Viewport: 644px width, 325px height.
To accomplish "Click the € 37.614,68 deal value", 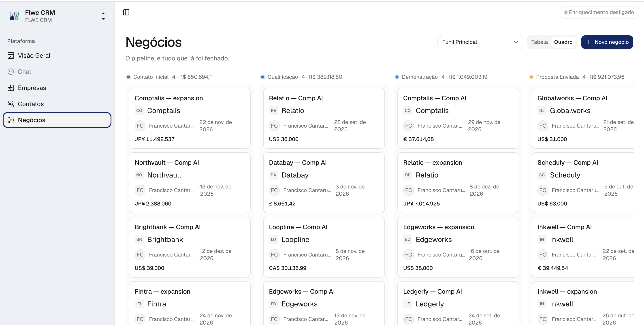I will [x=418, y=139].
